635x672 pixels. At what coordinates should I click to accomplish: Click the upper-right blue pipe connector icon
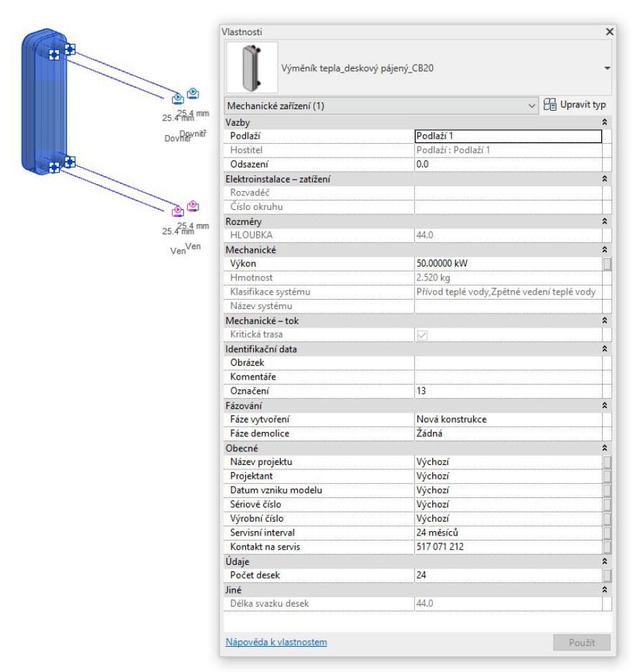193,93
